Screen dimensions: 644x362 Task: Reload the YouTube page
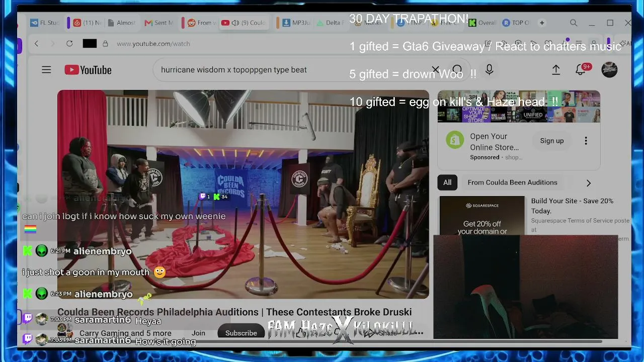[69, 44]
